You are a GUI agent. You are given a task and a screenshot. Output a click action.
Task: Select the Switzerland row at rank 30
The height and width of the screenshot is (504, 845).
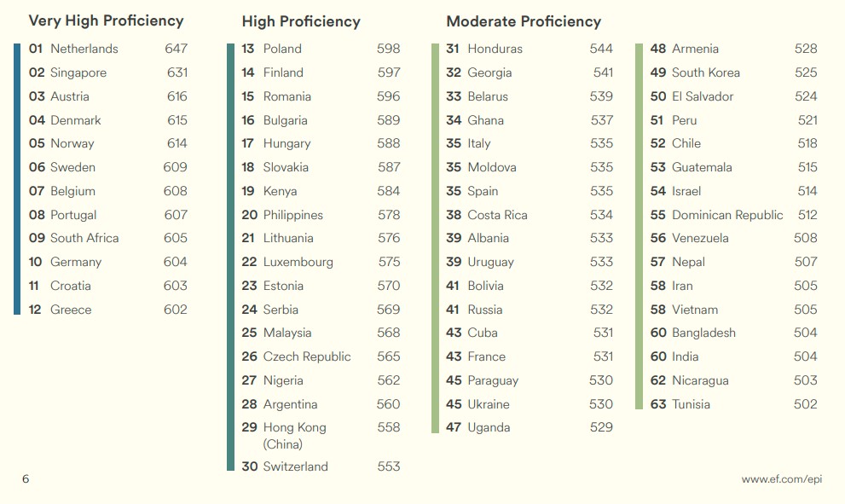point(295,466)
